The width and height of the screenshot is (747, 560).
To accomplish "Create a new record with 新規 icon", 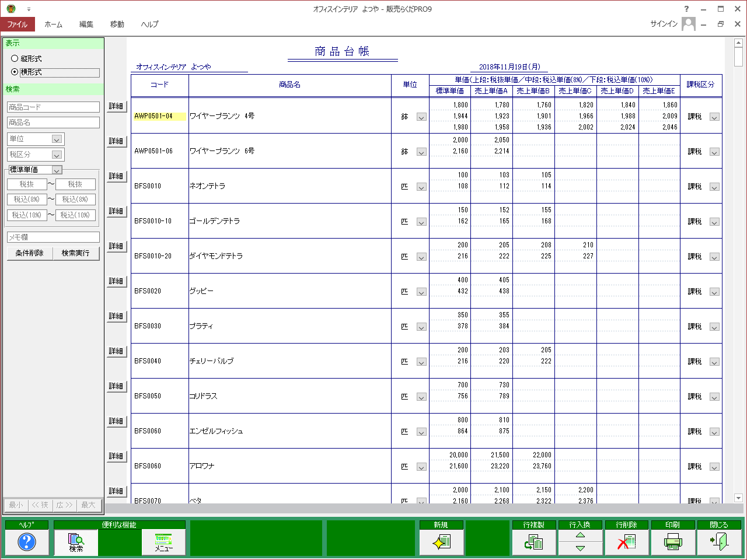I will (441, 542).
